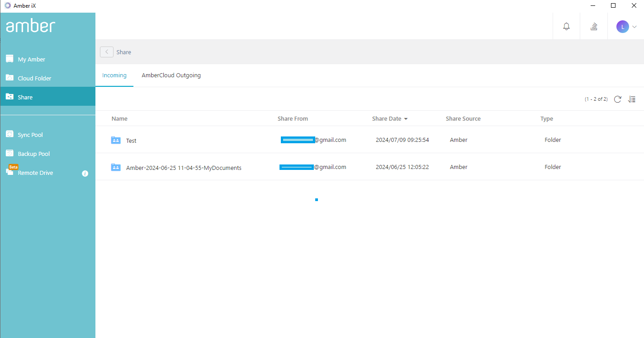This screenshot has width=644, height=338.
Task: Open My Amber in sidebar
Action: coord(47,59)
